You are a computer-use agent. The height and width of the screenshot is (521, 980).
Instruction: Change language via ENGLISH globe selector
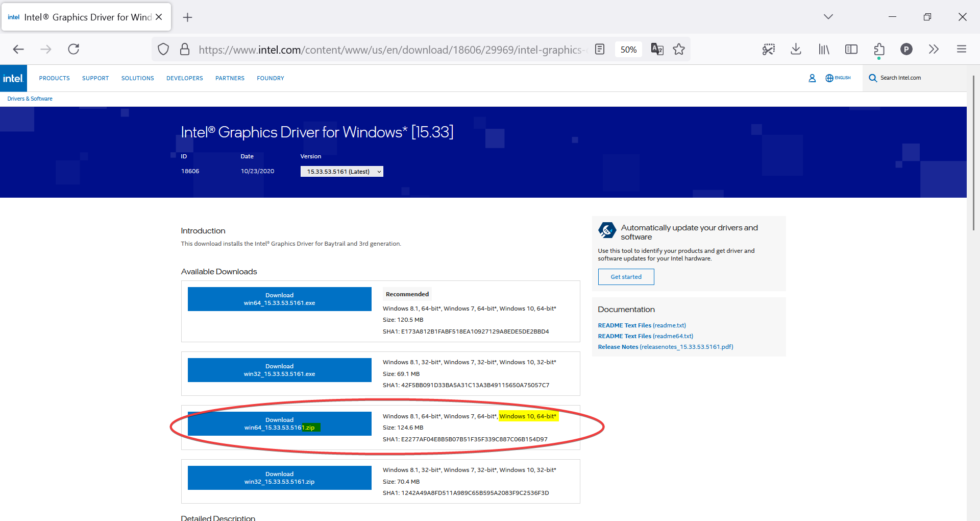(838, 78)
